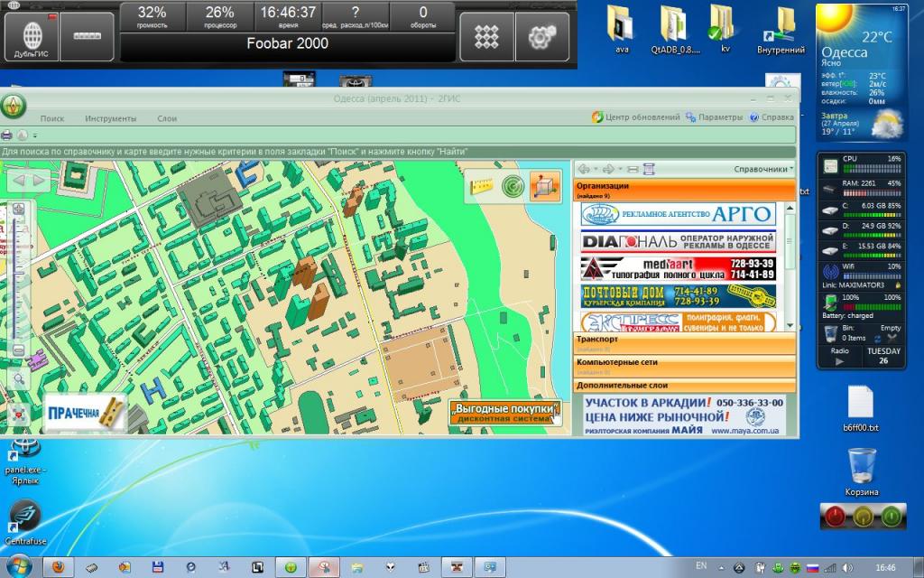Expand the Компьютерные сети section
924x578 pixels.
point(686,363)
